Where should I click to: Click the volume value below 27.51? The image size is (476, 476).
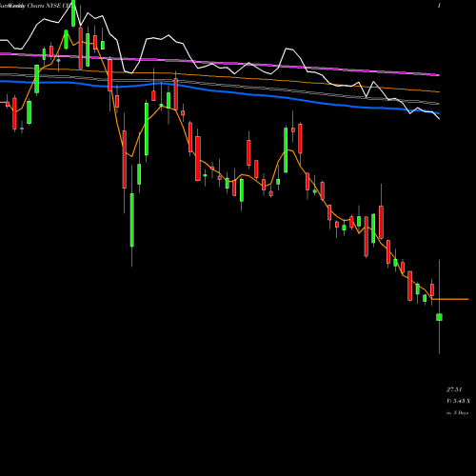458,401
